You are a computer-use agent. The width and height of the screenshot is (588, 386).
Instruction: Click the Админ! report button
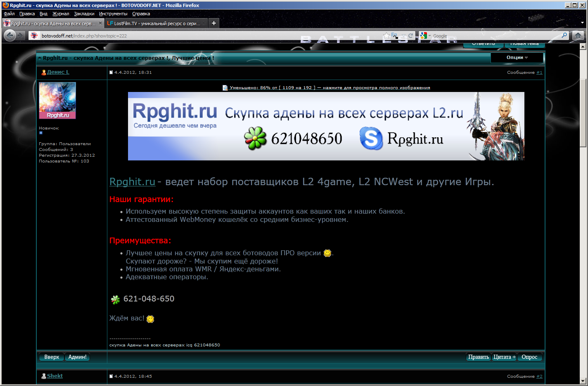[77, 357]
